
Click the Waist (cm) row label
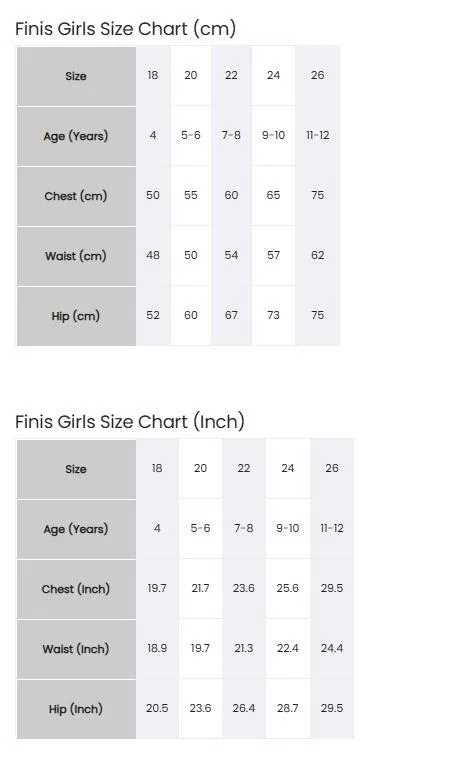pos(76,256)
